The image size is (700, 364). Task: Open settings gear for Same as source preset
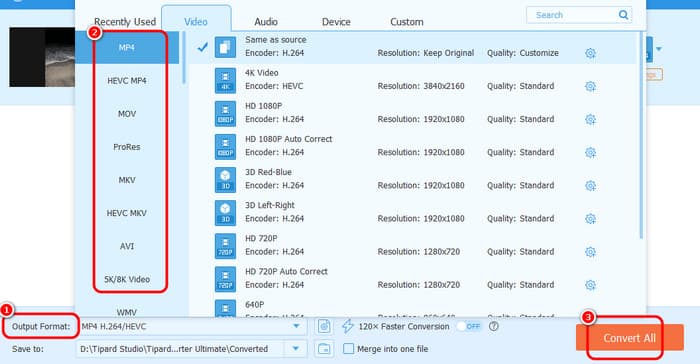pyautogui.click(x=590, y=53)
